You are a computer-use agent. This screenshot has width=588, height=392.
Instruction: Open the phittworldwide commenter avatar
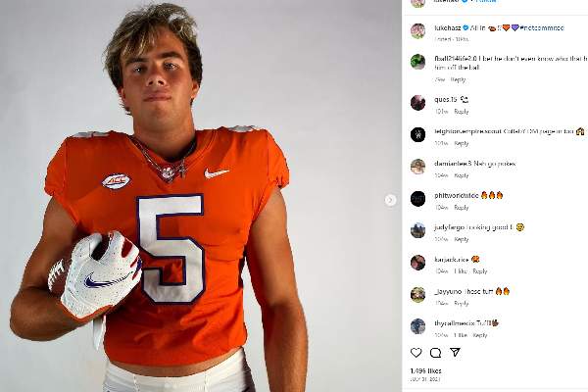[417, 198]
